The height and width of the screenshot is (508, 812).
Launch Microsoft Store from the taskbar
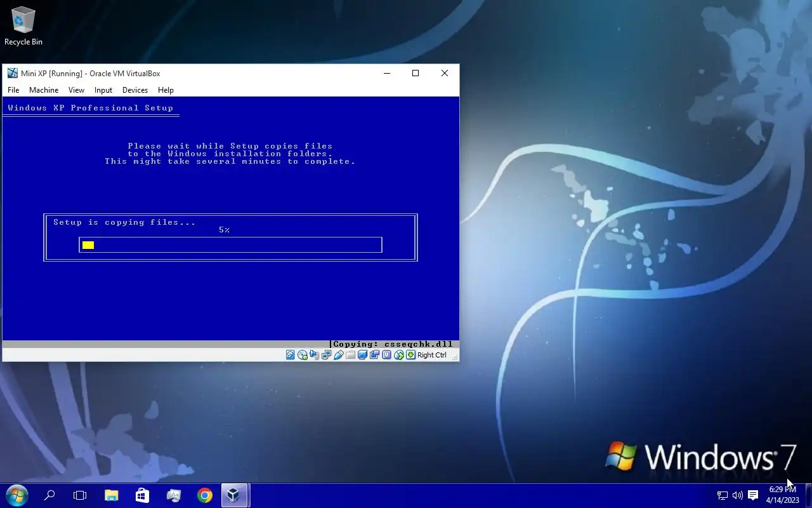tap(142, 495)
